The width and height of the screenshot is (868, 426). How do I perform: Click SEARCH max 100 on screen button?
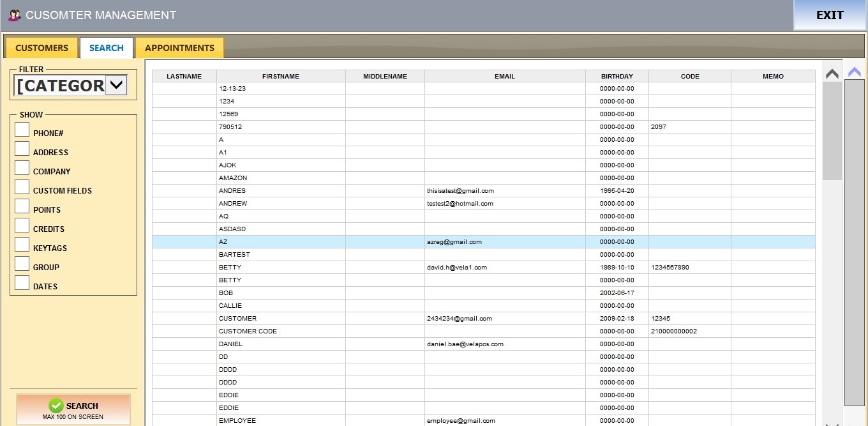[73, 409]
